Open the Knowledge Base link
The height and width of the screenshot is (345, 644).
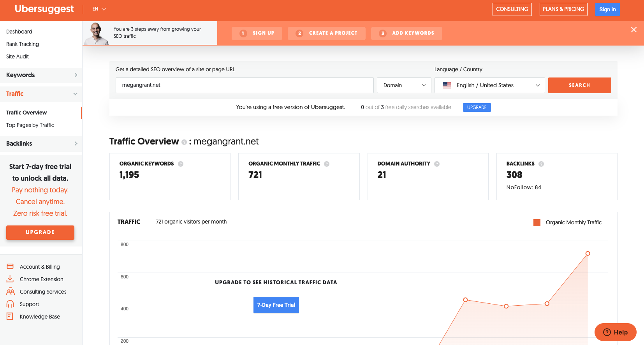pos(40,317)
